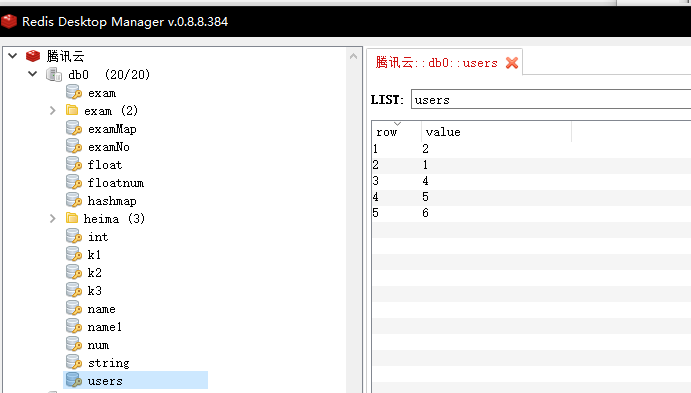
Task: Click the key icon beside users
Action: [x=74, y=381]
